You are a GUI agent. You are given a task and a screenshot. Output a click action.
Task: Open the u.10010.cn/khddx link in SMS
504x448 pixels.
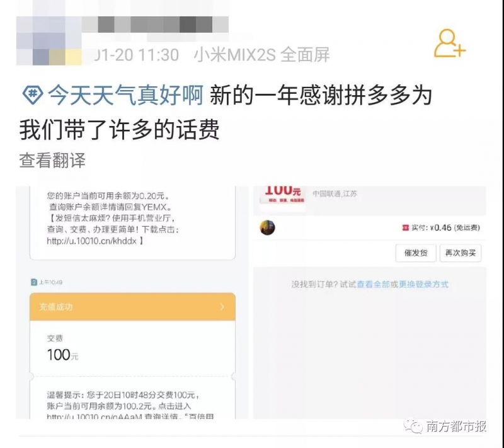[x=91, y=241]
